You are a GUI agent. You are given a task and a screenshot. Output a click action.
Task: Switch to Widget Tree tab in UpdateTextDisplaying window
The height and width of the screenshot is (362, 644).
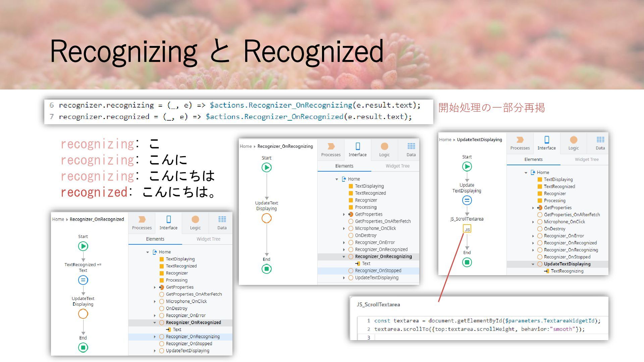pos(587,159)
